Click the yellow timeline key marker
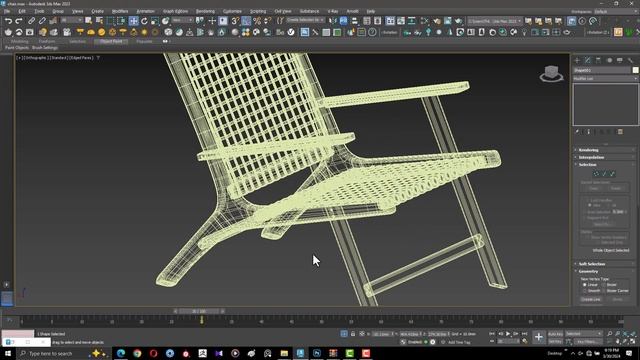The image size is (640, 360). coord(201,320)
